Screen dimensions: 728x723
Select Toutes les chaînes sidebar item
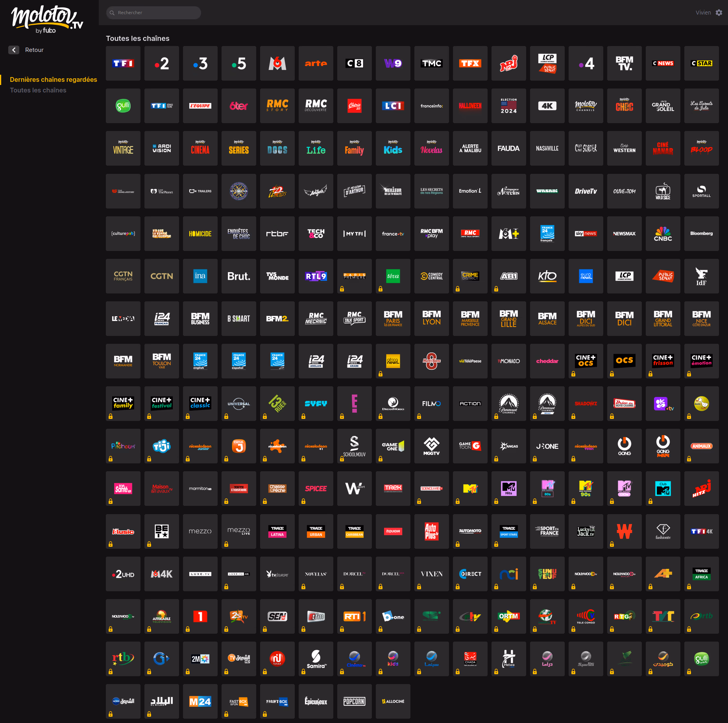tap(38, 90)
